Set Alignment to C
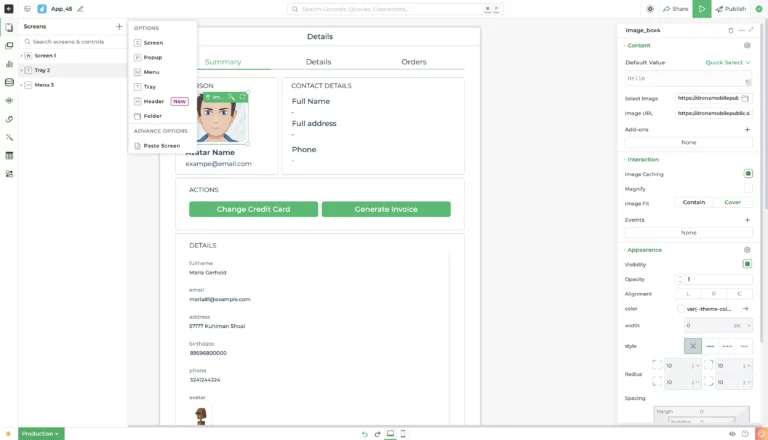This screenshot has width=768, height=440. coord(740,294)
